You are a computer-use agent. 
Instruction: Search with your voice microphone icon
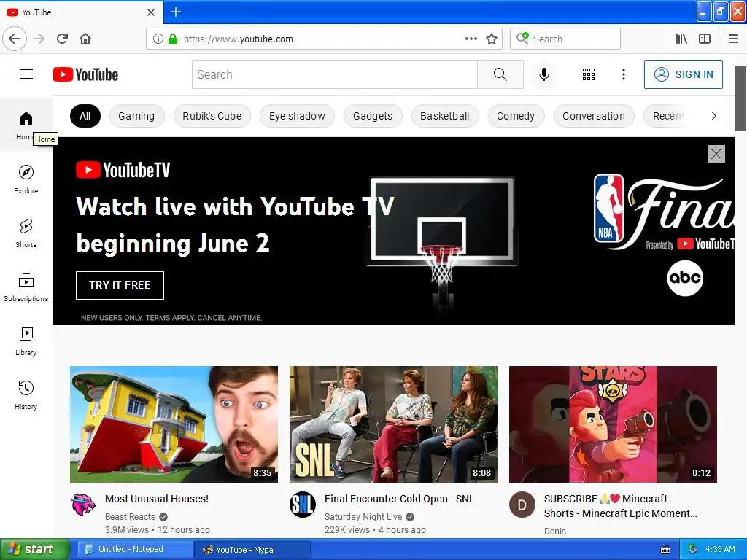click(544, 74)
